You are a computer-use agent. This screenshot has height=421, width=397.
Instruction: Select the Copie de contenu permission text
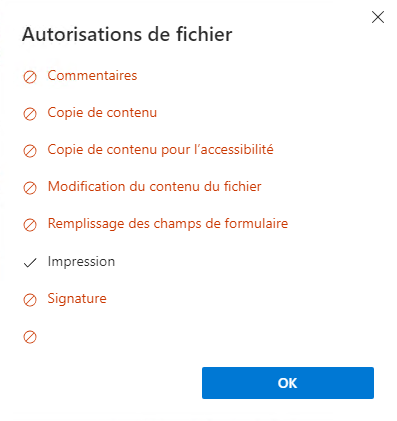(102, 113)
